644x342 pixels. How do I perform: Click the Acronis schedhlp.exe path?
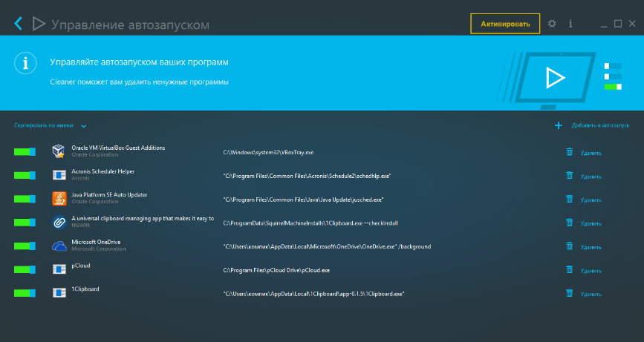click(307, 176)
